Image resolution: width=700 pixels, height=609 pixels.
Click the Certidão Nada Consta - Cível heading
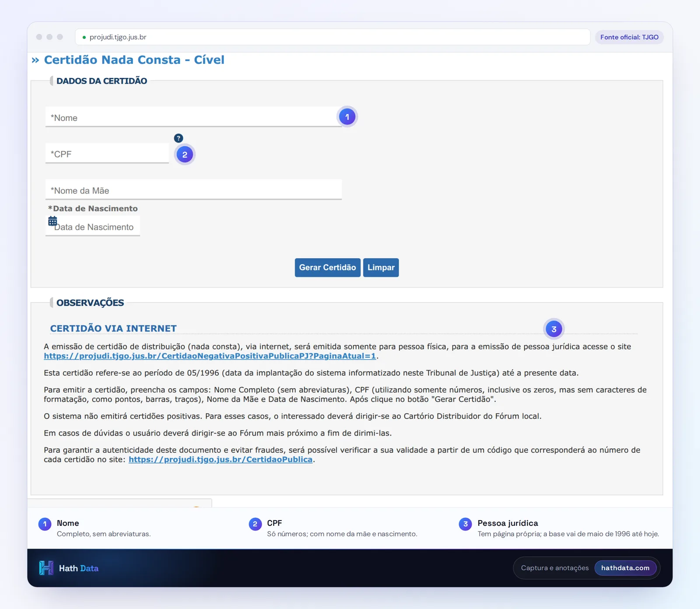[134, 60]
